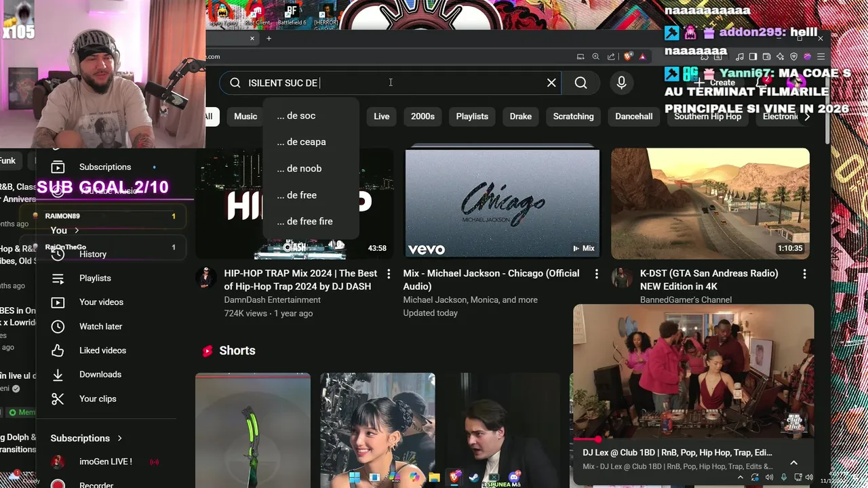Open options menu for Michael Jackson Chicago mix
868x488 pixels.
click(597, 274)
